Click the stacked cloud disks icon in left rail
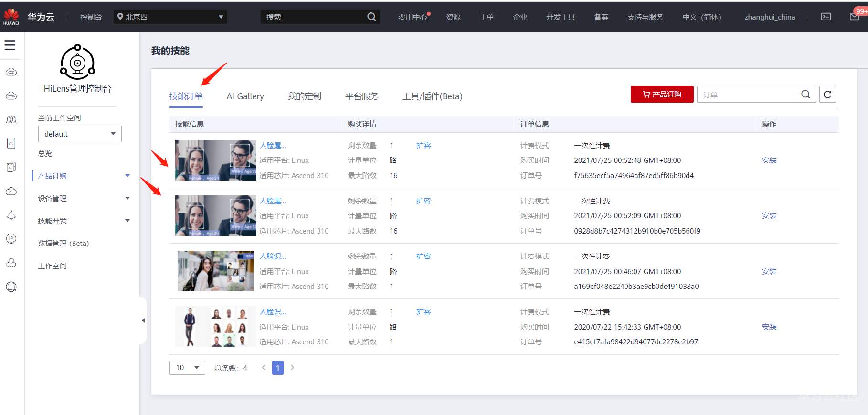This screenshot has height=415, width=868. point(11,167)
